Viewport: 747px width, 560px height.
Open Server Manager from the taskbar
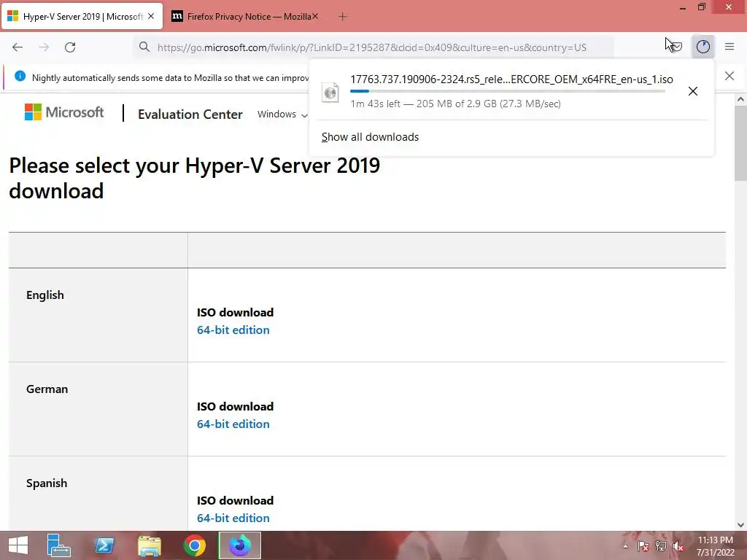58,545
